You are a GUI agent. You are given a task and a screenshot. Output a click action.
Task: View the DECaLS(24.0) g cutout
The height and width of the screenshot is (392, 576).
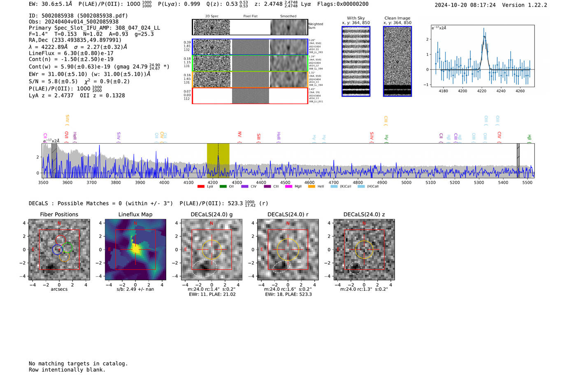[x=211, y=250]
